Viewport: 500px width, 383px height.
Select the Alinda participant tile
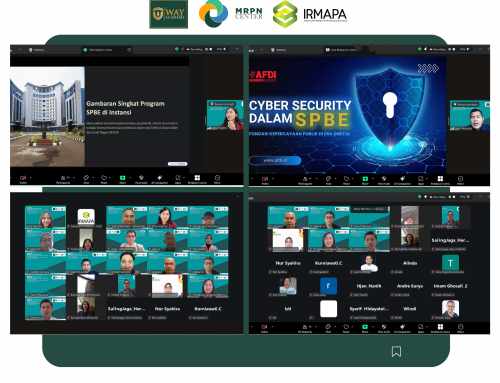point(410,263)
